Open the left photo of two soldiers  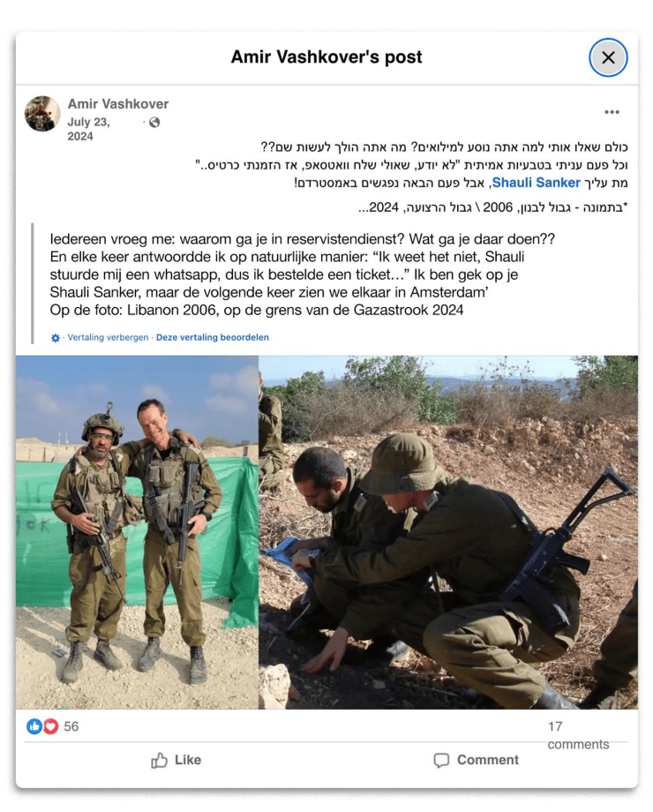click(x=137, y=532)
